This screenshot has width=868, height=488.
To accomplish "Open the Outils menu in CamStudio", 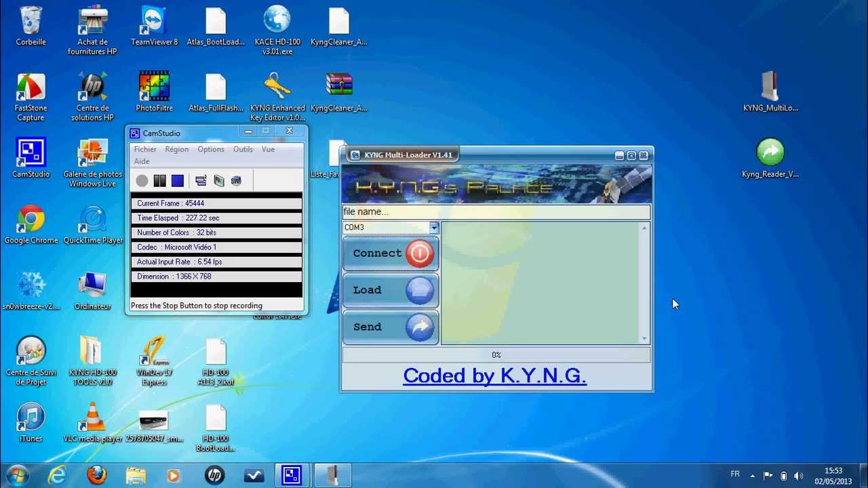I will tap(243, 149).
